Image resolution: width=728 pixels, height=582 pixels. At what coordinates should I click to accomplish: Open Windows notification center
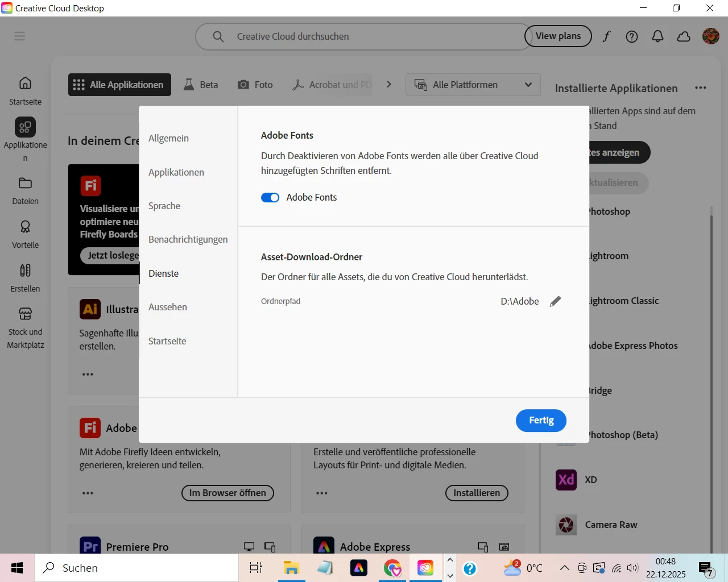tap(706, 568)
